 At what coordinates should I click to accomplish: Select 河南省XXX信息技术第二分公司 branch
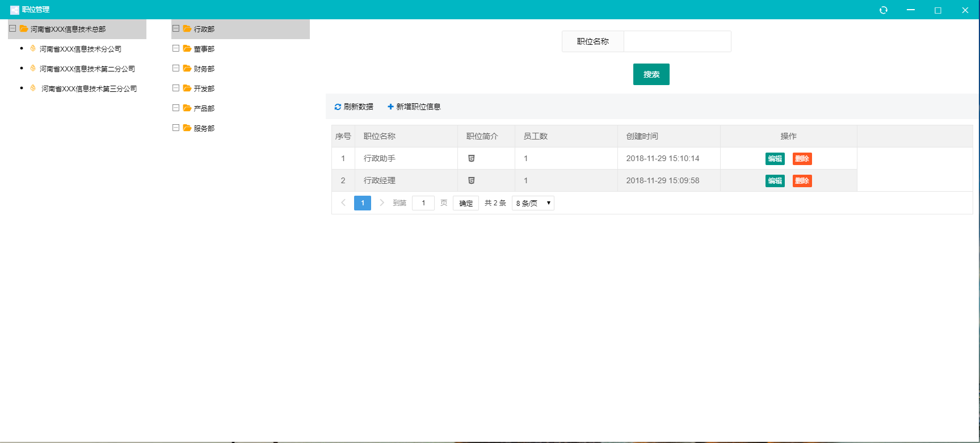(x=87, y=69)
